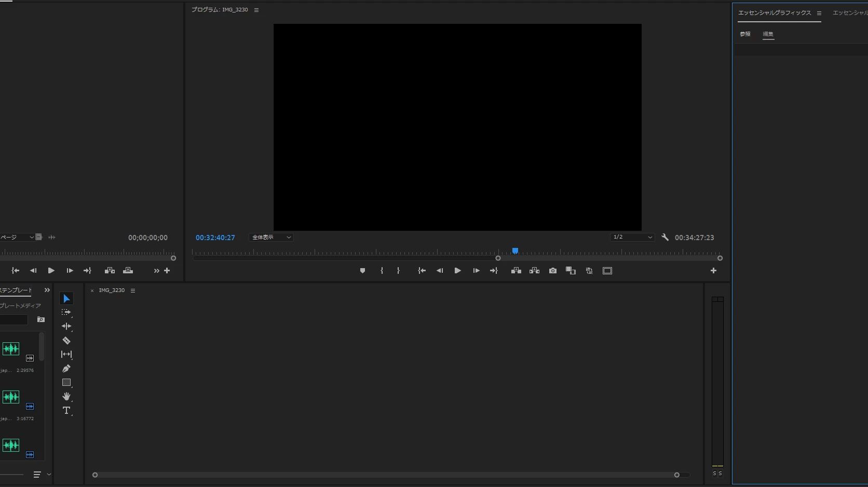Open the 1/2 playback resolution dropdown

pyautogui.click(x=632, y=237)
